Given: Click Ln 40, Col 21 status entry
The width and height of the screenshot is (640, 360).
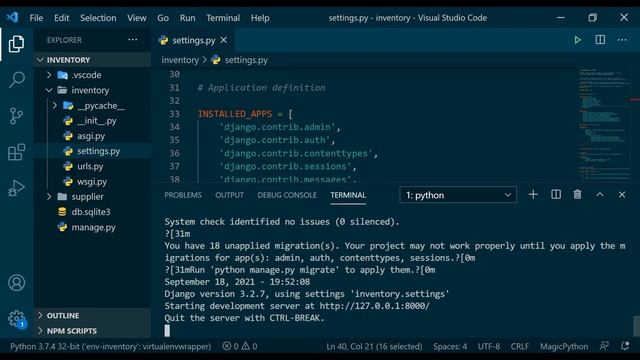Looking at the screenshot, I should tap(374, 346).
